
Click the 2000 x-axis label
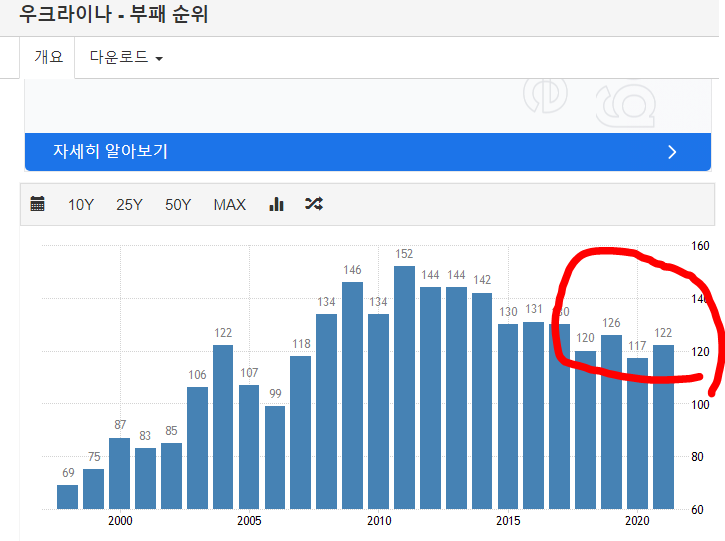pyautogui.click(x=120, y=521)
